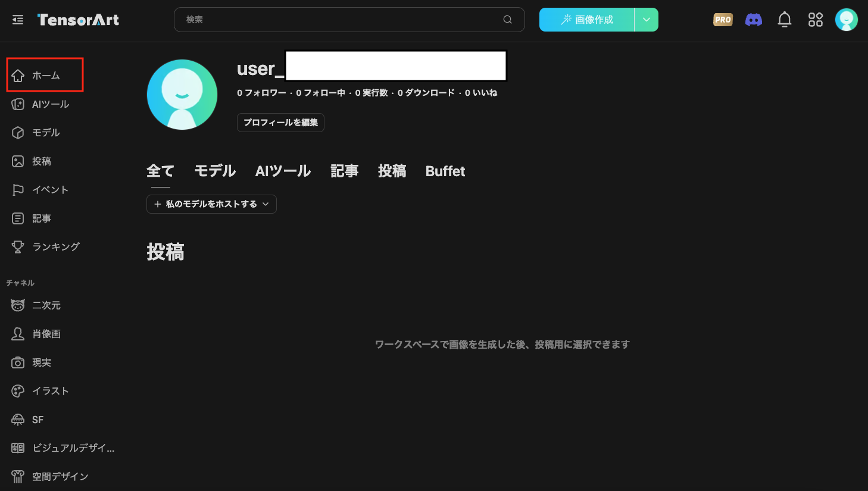Collapse the sidebar with the menu icon
The width and height of the screenshot is (868, 491).
18,20
